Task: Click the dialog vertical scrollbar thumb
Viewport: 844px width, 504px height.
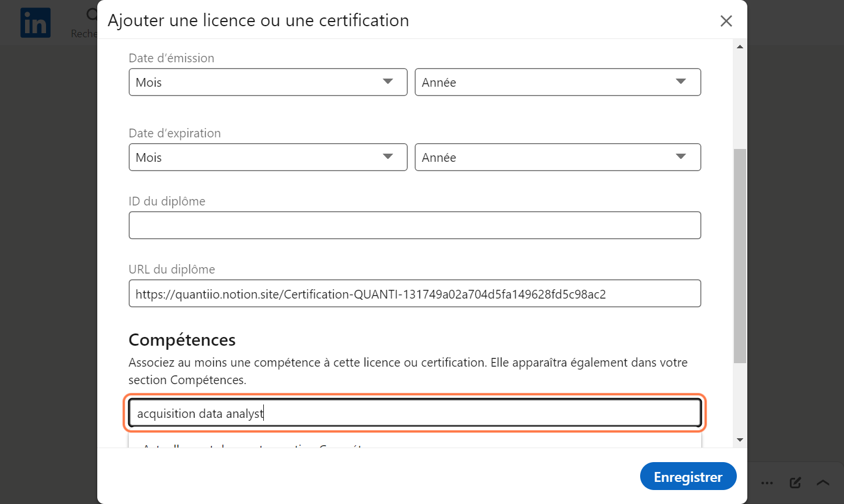Action: coord(740,256)
